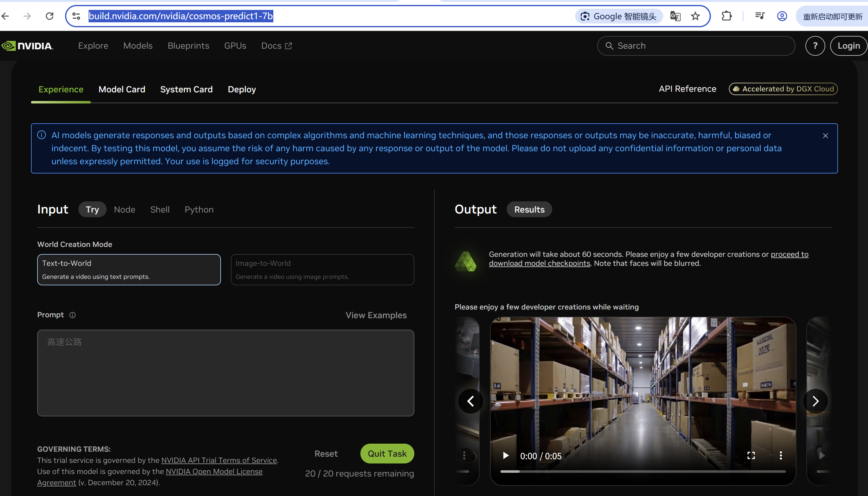Select the Python code tab
The image size is (868, 496).
coord(199,209)
